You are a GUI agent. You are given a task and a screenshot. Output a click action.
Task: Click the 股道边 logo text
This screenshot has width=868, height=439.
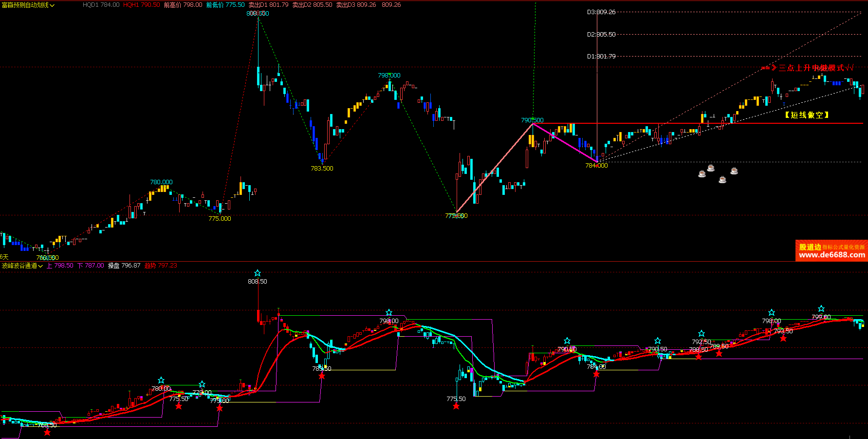(x=810, y=247)
